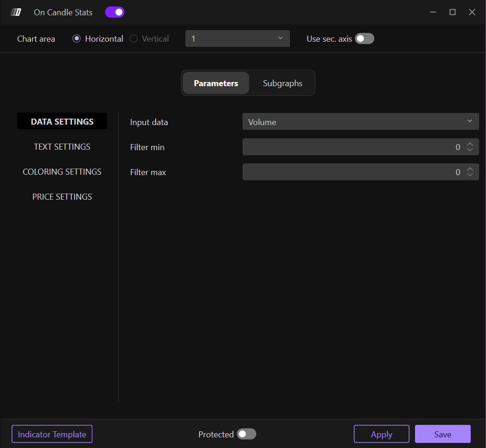Select the Vertical chart area option
Image resolution: width=486 pixels, height=448 pixels.
(x=134, y=39)
